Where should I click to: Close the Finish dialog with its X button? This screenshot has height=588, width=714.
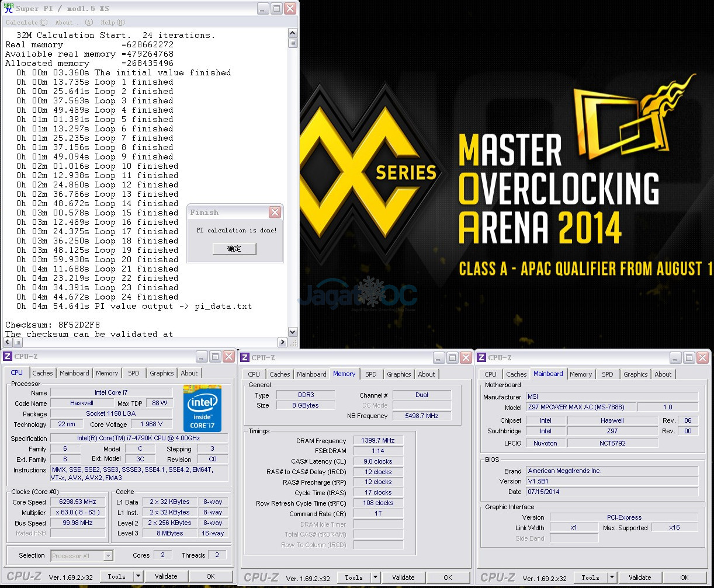point(275,212)
